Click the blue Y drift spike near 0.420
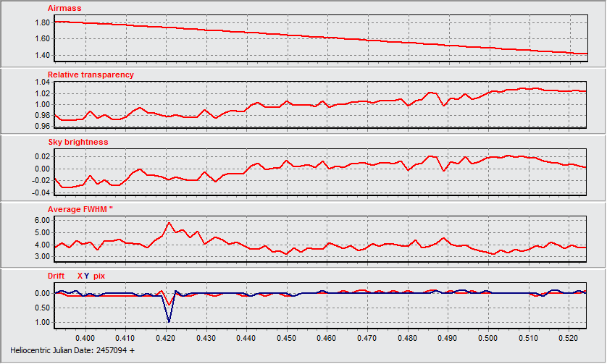 [169, 321]
